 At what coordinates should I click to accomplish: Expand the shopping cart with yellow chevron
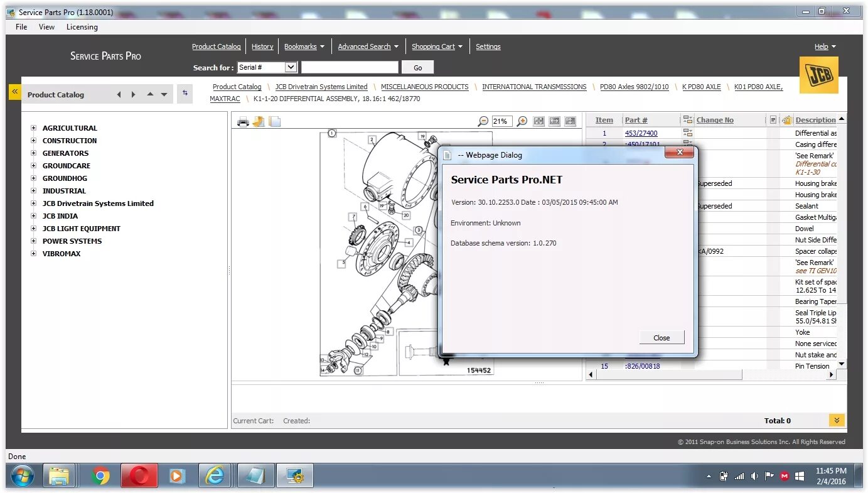837,420
